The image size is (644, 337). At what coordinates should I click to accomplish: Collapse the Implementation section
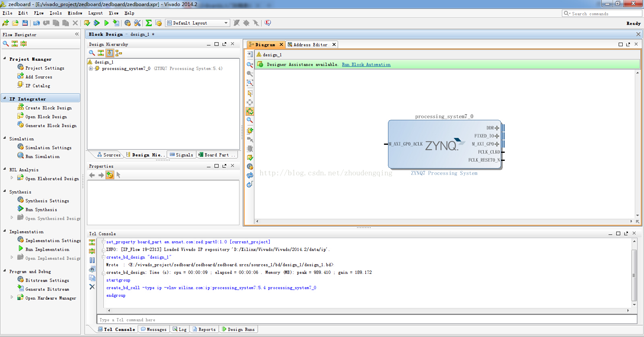pyautogui.click(x=4, y=231)
